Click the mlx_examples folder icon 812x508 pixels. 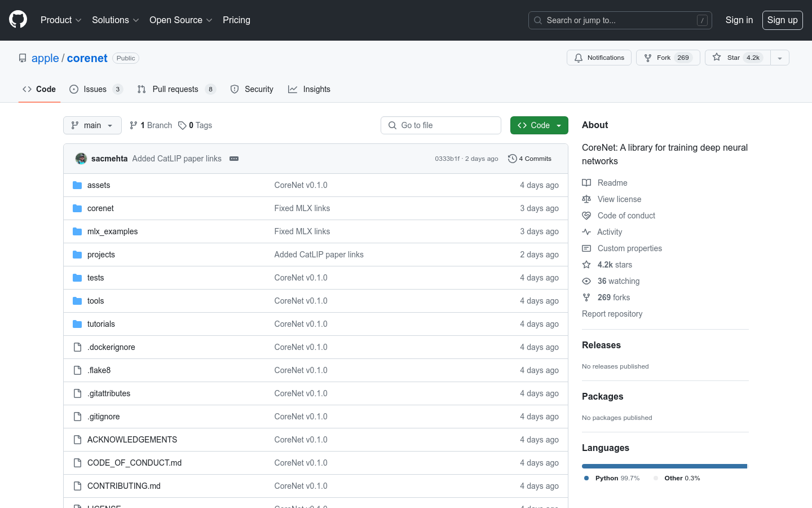(77, 231)
